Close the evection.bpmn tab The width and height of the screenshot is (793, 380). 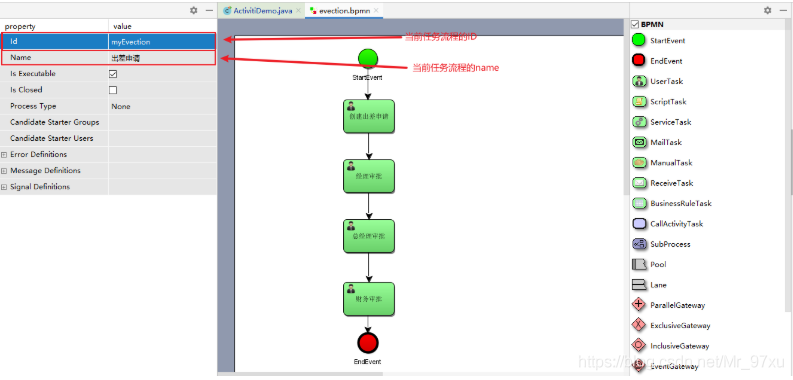pos(376,10)
